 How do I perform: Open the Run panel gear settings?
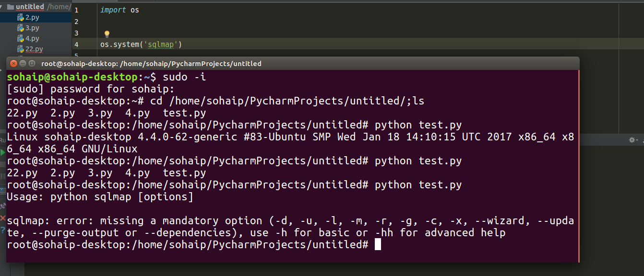coord(632,140)
